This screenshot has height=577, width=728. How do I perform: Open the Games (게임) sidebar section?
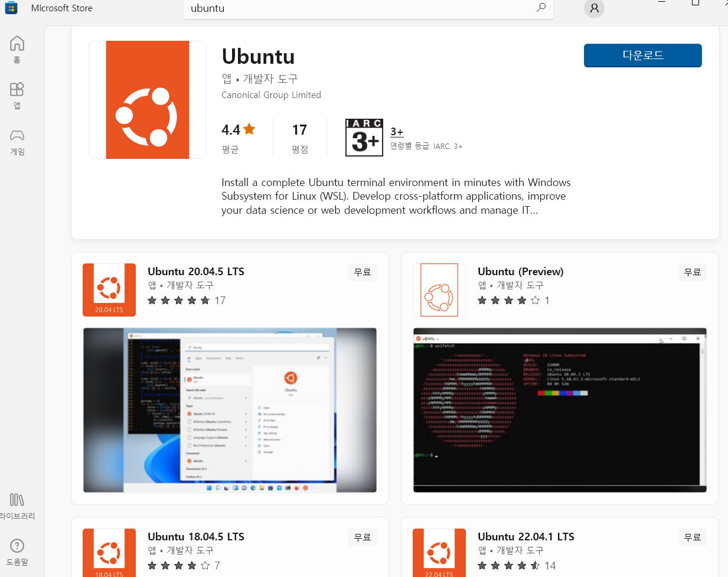point(17,142)
